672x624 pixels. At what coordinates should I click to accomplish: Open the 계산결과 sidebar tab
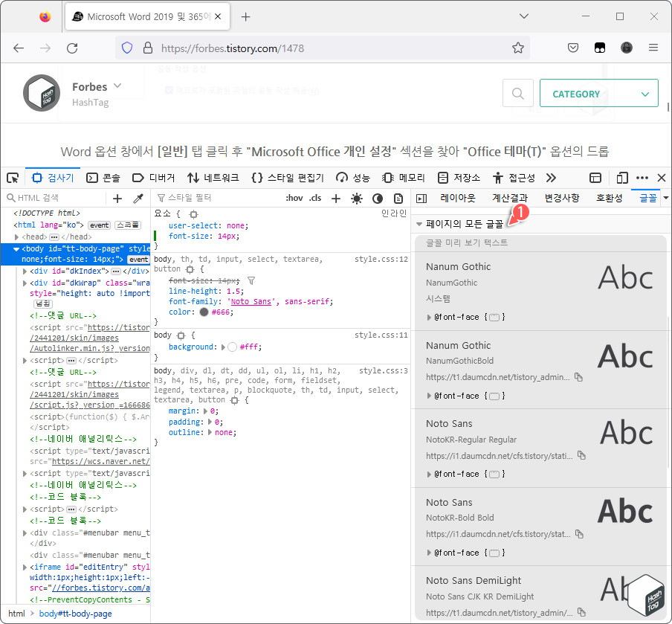coord(509,198)
